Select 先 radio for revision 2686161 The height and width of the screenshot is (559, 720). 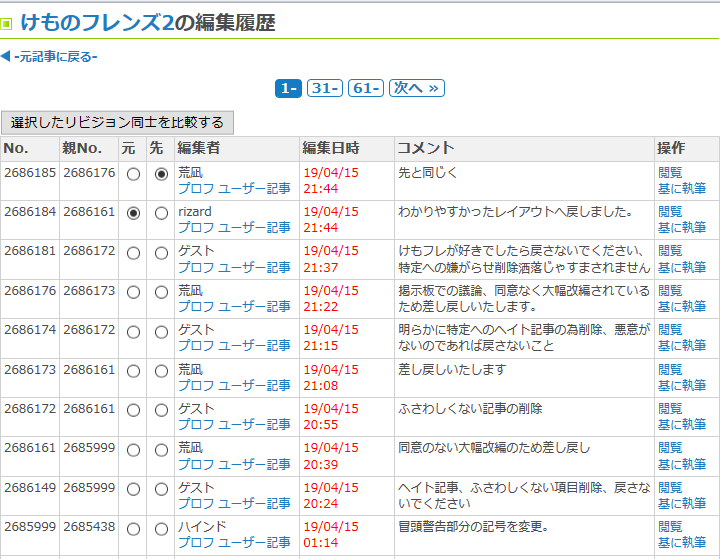[x=161, y=450]
